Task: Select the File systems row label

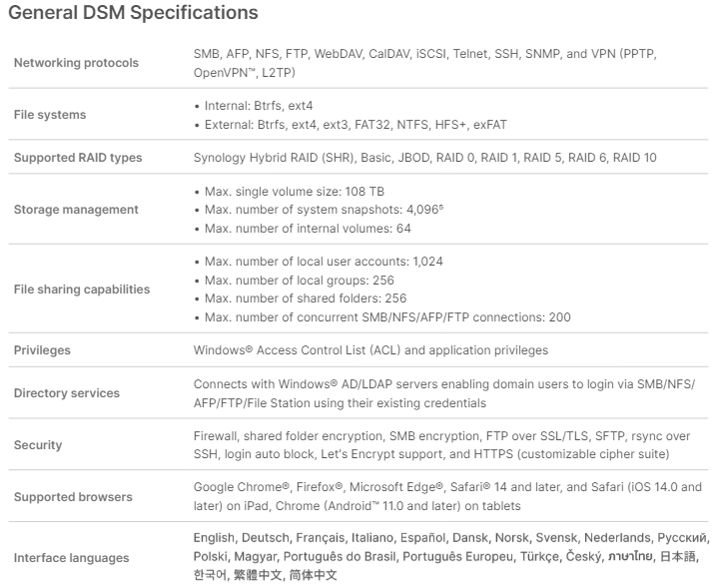Action: coord(50,115)
